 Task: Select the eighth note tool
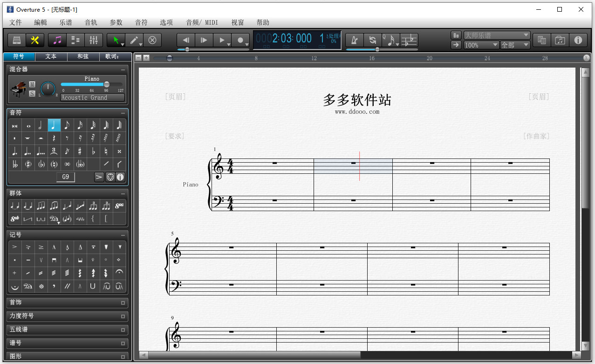click(67, 125)
